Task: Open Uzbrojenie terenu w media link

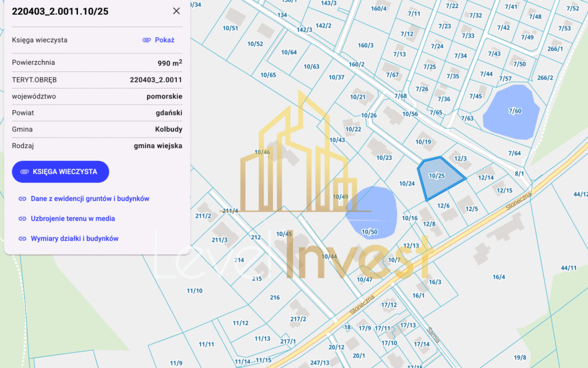Action: click(73, 219)
